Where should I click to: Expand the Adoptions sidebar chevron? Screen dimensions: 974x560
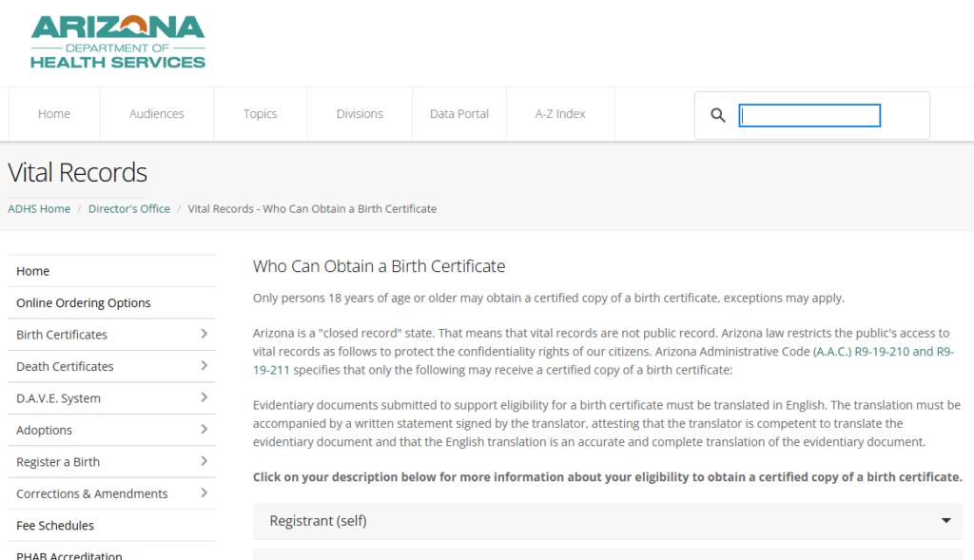click(x=204, y=430)
